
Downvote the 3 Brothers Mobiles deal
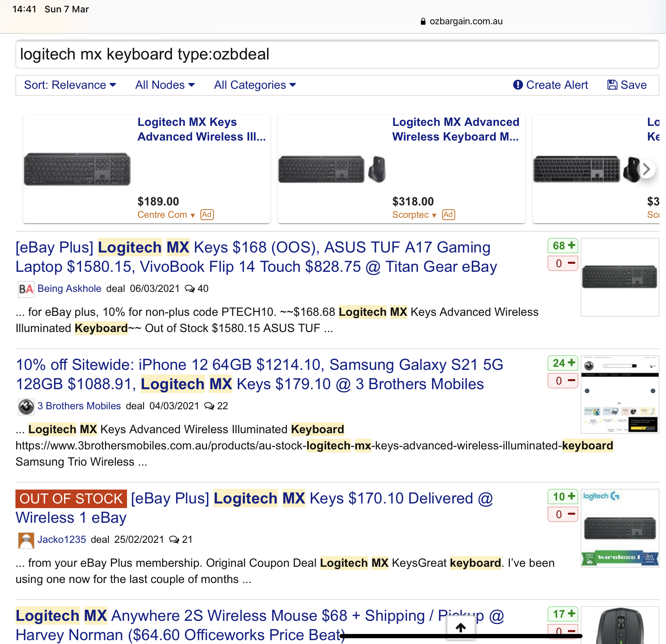coord(563,381)
